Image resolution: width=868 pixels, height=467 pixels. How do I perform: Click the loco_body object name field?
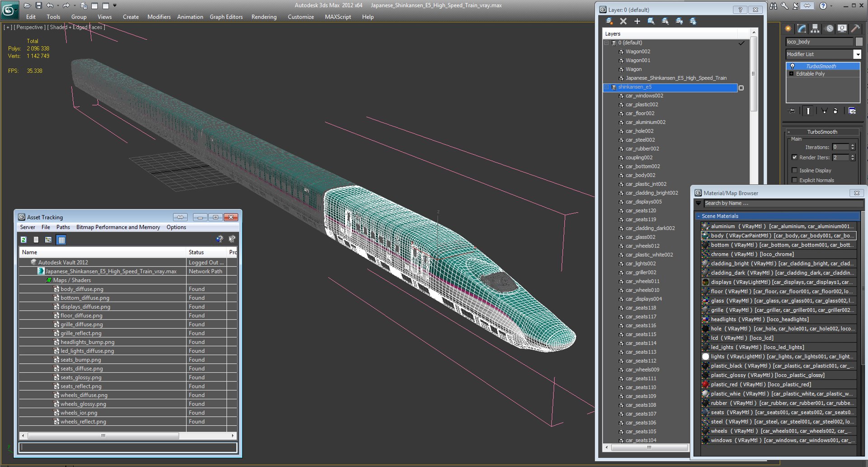819,42
